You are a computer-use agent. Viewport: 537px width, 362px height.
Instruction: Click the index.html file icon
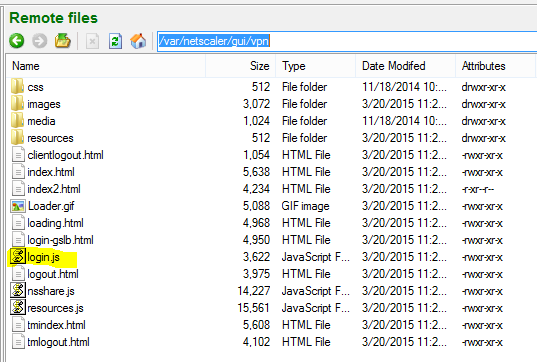tap(18, 172)
